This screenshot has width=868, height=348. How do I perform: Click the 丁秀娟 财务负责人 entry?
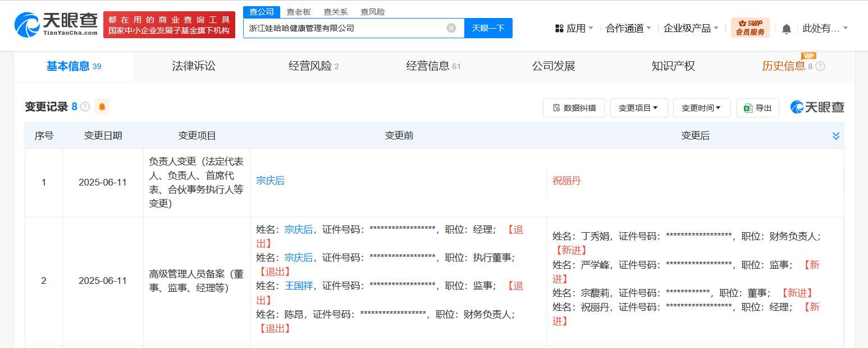click(x=687, y=243)
